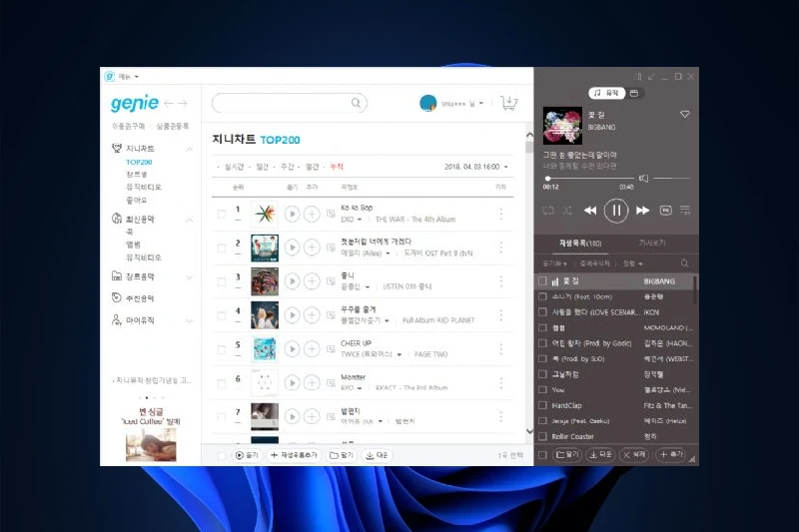Collapse the 최신음악 sidebar section
799x532 pixels.
tap(189, 220)
